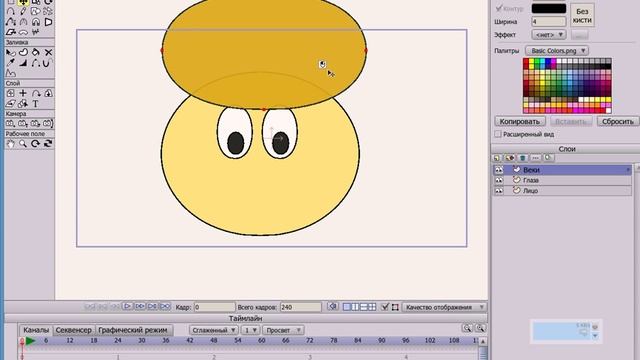Click the Ширина width input field
Image resolution: width=640 pixels, height=360 pixels.
(x=549, y=22)
